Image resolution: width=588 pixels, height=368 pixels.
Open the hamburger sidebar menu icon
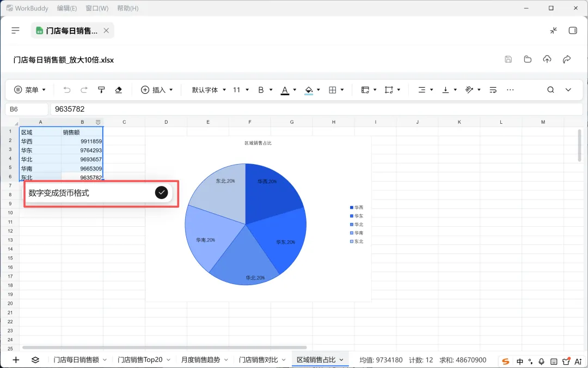[x=15, y=31]
